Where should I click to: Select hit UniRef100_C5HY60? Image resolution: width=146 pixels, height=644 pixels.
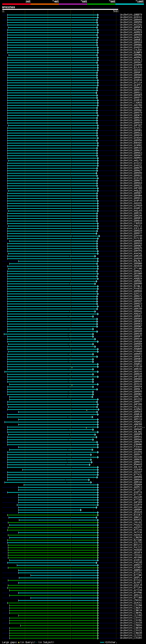131,600
